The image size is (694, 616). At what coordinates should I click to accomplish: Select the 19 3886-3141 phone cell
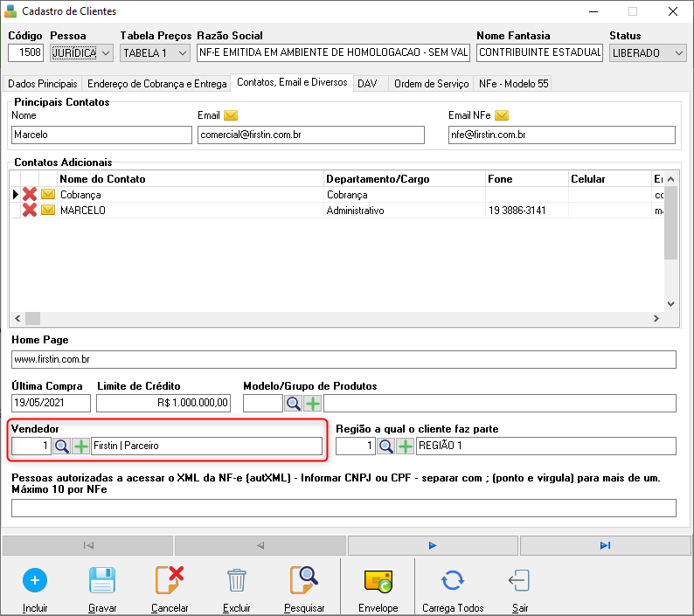[x=527, y=211]
